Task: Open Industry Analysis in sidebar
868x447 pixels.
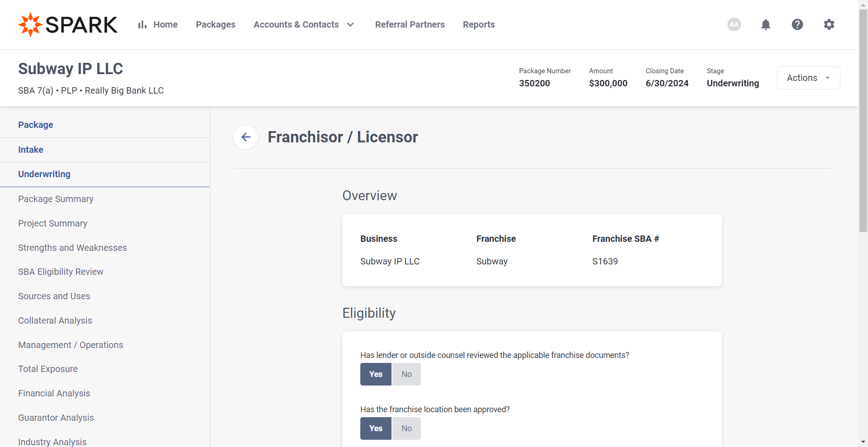Action: coord(52,442)
